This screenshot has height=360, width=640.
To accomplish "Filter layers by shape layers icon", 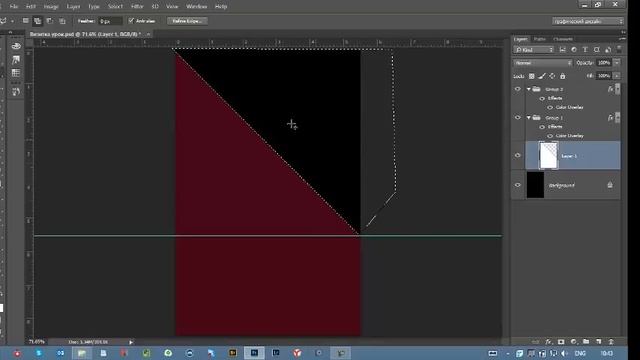I will click(597, 50).
